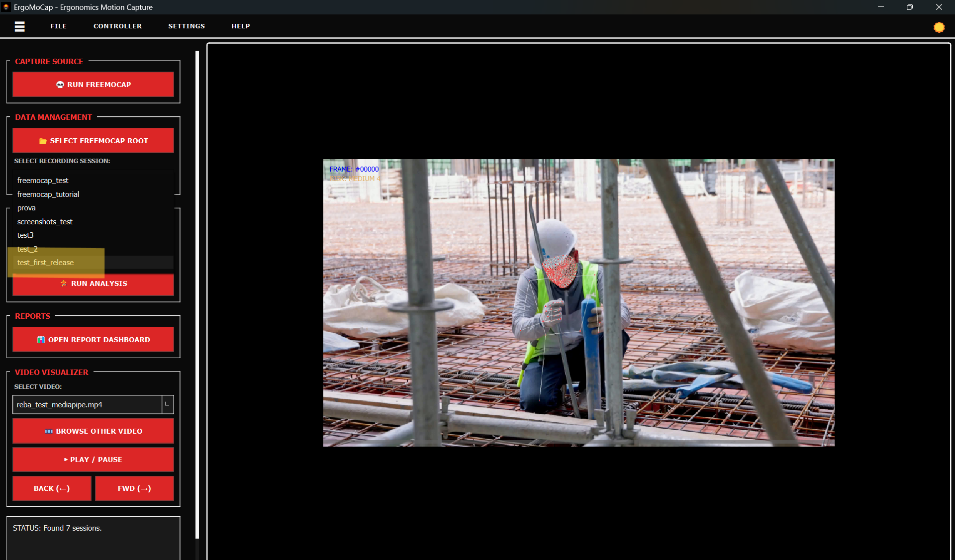This screenshot has width=955, height=560.
Task: Click BROWSE OTHER VIDEO button
Action: point(93,431)
